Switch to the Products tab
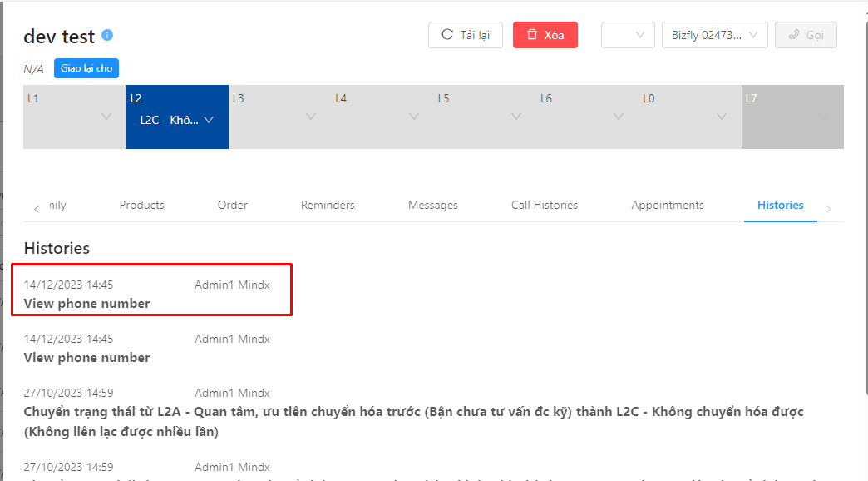868x481 pixels. [x=141, y=205]
